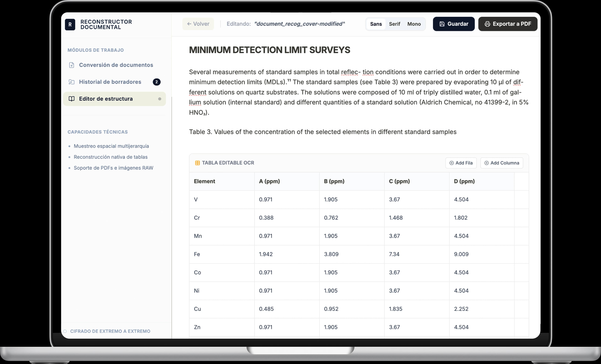
Task: Click cell 1.468 in the Cr row
Action: click(417, 218)
